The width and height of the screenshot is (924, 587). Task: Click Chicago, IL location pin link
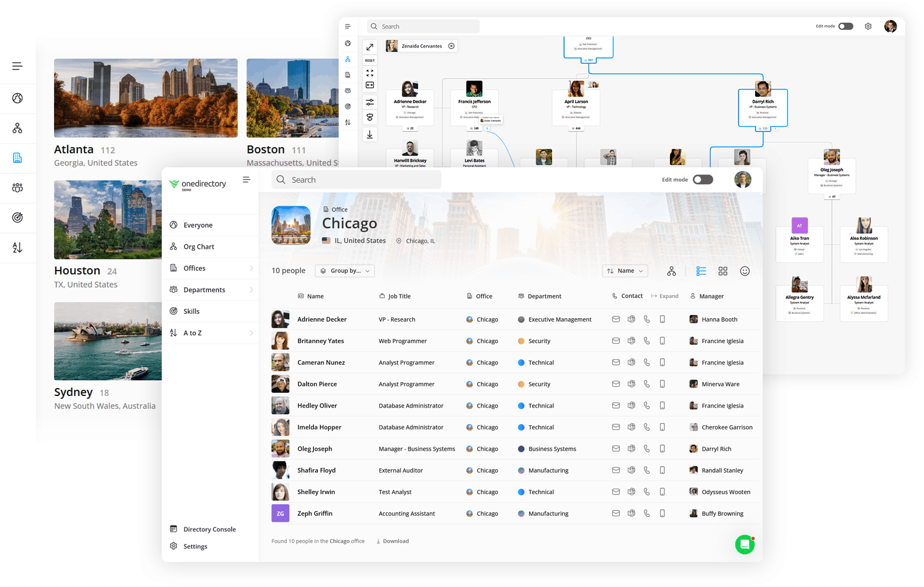coord(416,241)
